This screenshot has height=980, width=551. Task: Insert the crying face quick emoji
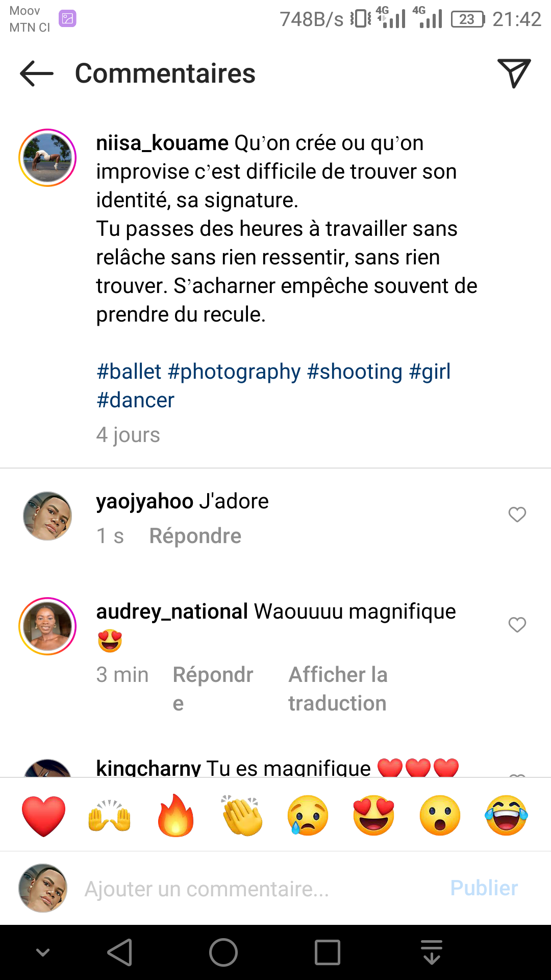pos(308,816)
